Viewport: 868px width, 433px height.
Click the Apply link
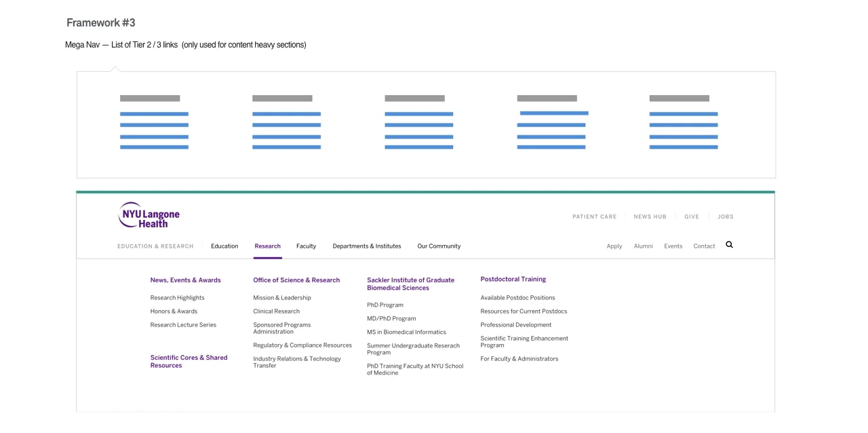tap(614, 246)
